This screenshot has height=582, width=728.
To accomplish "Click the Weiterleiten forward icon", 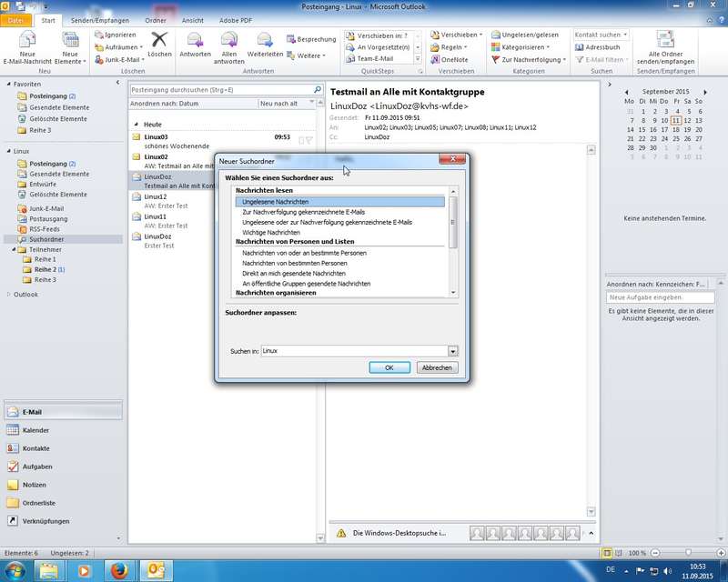I will [x=265, y=42].
